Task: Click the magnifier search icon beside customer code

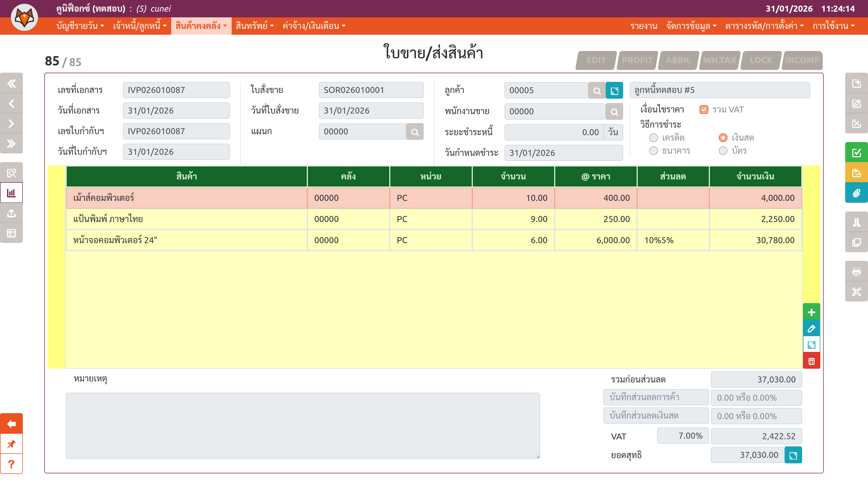Action: click(597, 91)
